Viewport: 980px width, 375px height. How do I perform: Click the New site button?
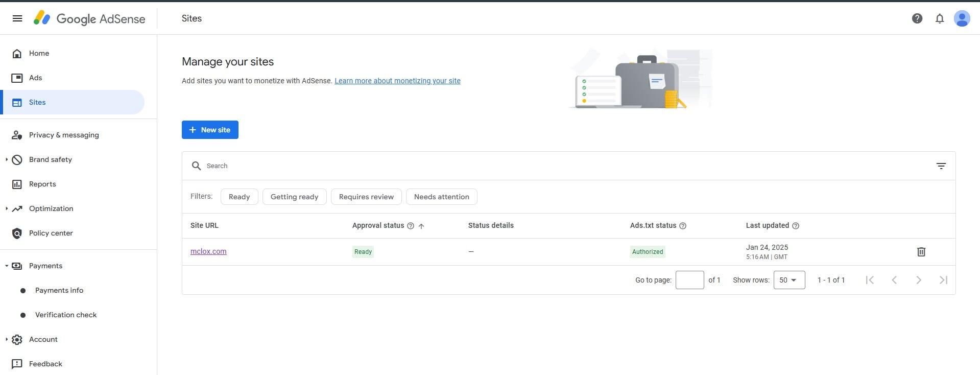210,130
